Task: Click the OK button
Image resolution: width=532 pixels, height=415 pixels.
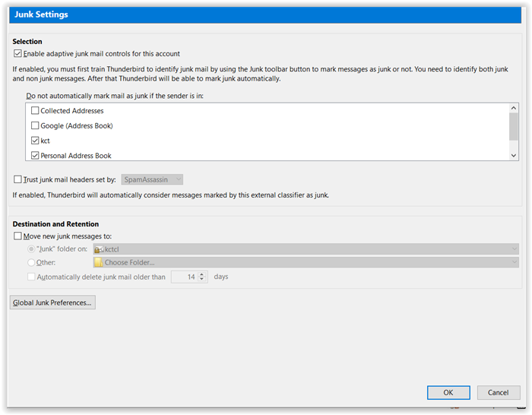Action: pos(448,393)
